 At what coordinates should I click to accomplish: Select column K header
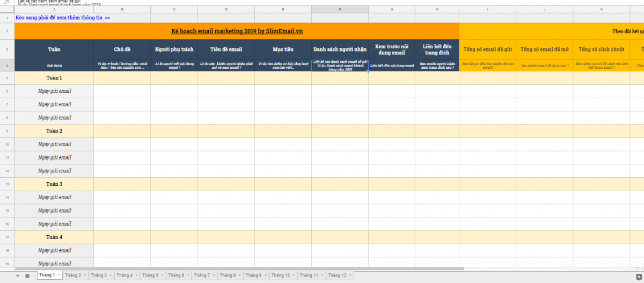(601, 9)
